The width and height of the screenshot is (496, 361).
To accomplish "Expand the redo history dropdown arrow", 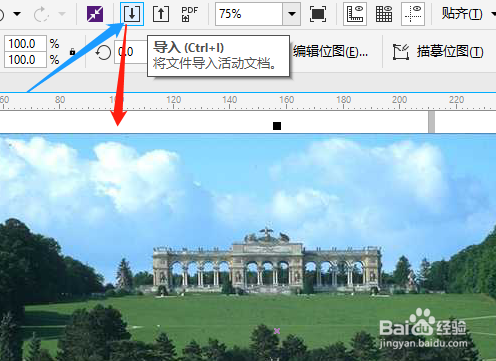I will click(62, 14).
